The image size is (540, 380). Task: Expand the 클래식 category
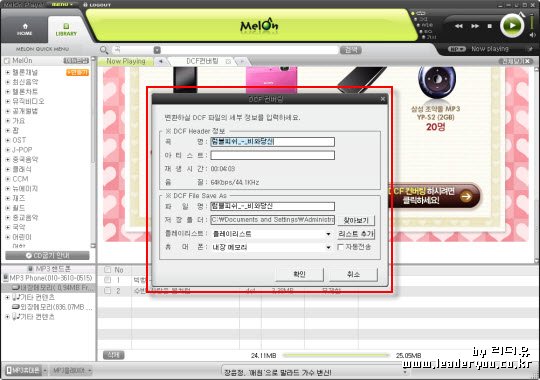[8, 170]
